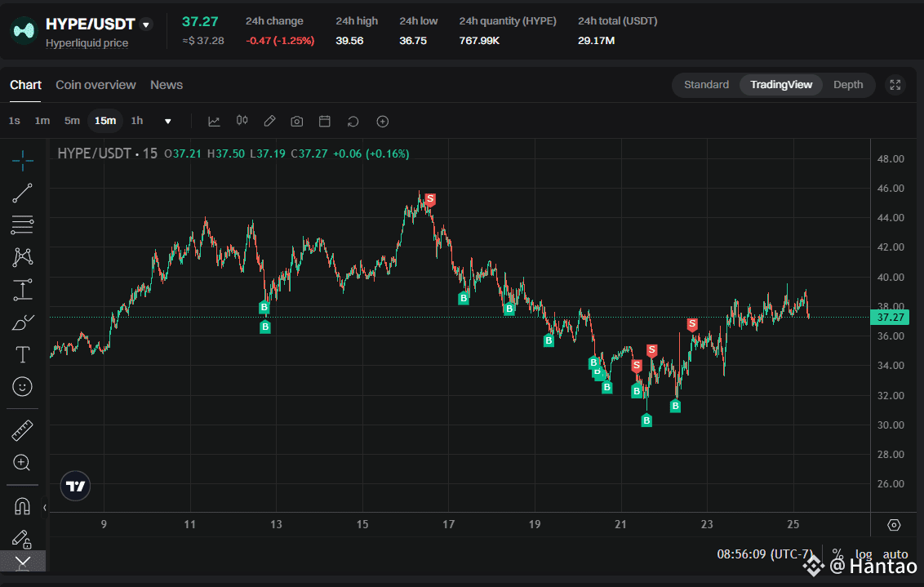
Task: Click the 24h high value 39.56
Action: pyautogui.click(x=349, y=41)
